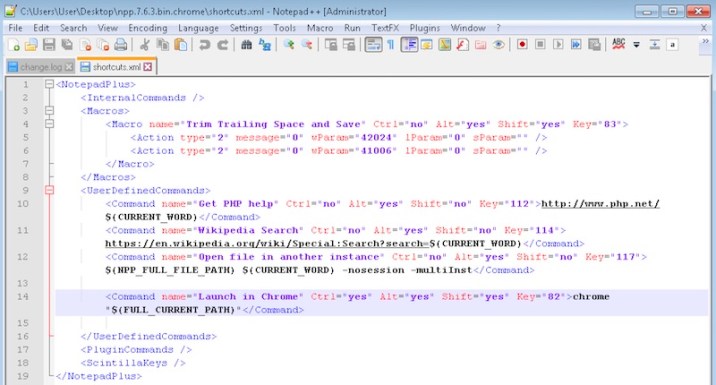This screenshot has width=716, height=385.
Task: Open the http://www.php.net/ link
Action: (600, 204)
